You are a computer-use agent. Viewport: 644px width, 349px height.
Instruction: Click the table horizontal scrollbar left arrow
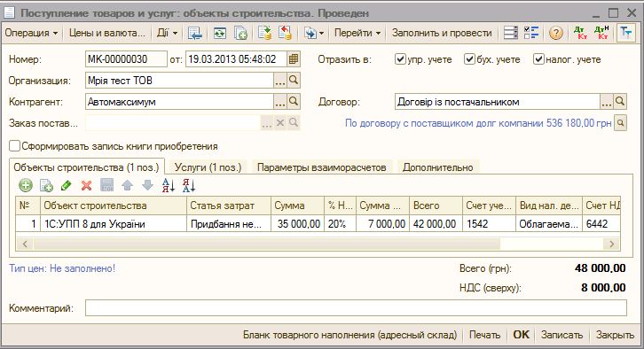tap(25, 244)
